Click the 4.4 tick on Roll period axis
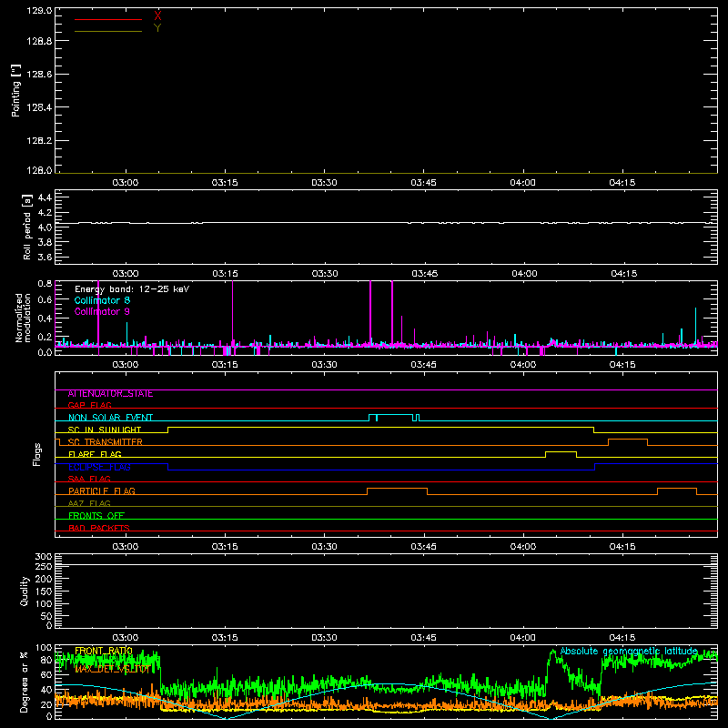728x728 pixels. click(45, 197)
